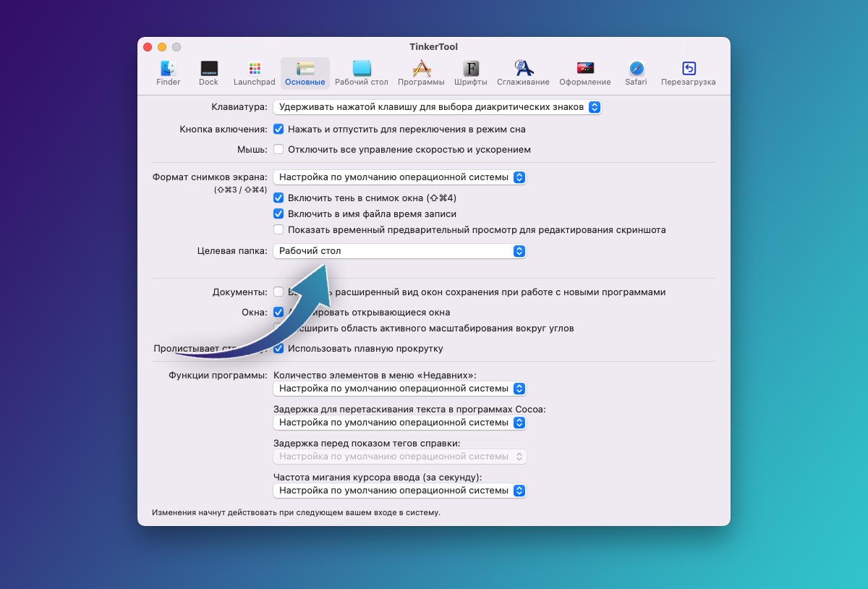Open the Задержка для перетаскивания текста dropdown
Viewport: 868px width, 589px height.
[400, 423]
